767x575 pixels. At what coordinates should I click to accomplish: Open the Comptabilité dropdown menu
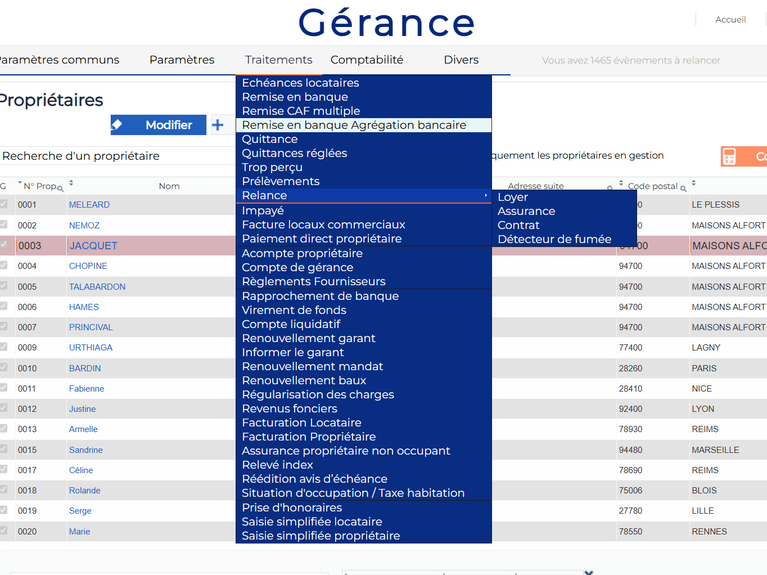[x=366, y=60]
